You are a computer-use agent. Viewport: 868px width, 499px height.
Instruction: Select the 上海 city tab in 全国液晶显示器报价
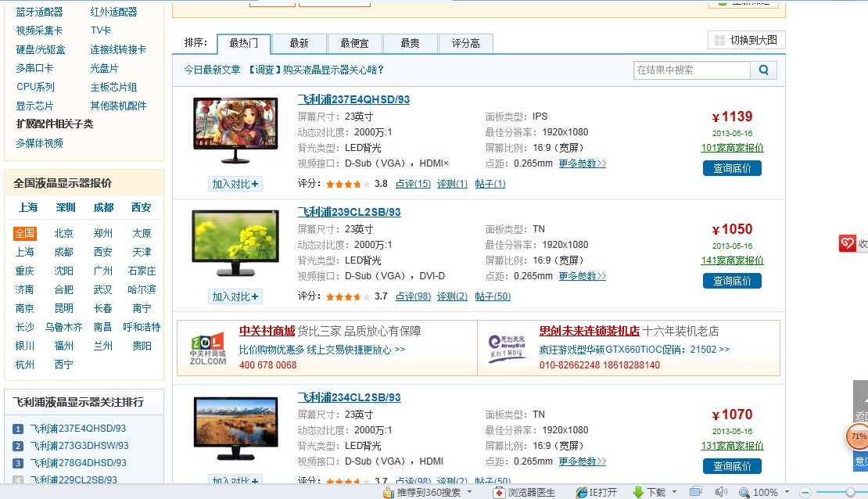pos(28,208)
